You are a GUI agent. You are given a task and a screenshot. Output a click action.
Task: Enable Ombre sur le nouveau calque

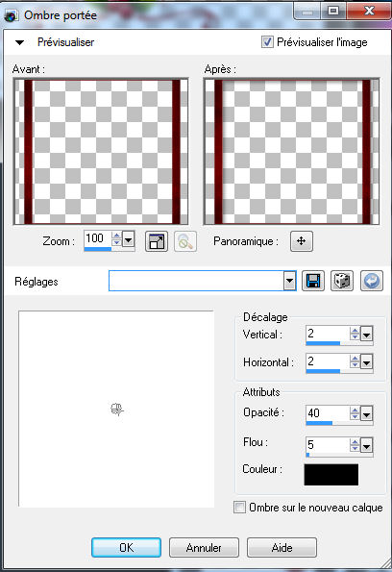click(x=239, y=507)
